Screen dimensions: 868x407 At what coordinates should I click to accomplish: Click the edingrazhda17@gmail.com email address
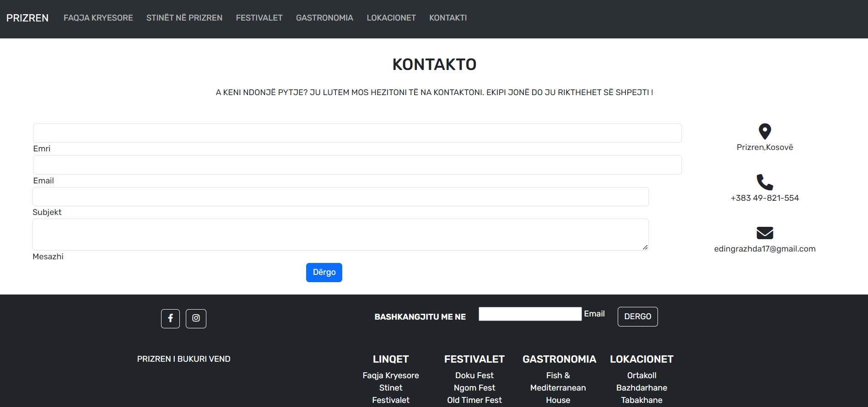(x=765, y=249)
